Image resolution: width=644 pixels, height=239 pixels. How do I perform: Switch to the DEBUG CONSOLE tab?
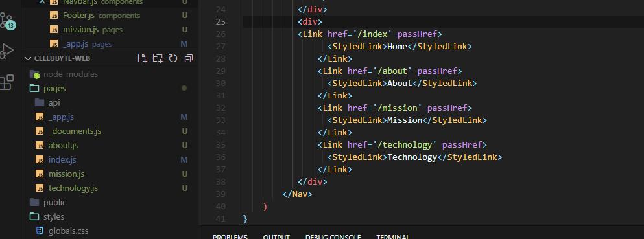pos(333,237)
